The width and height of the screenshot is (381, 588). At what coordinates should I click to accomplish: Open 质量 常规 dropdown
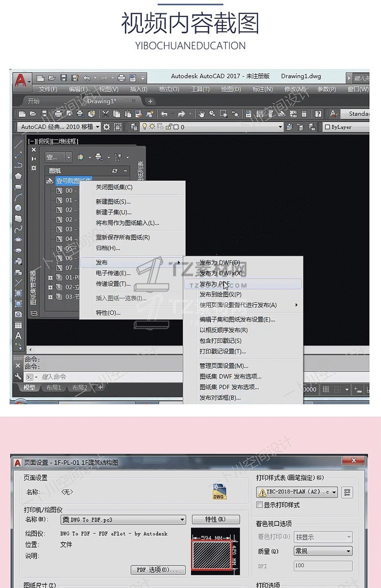click(x=348, y=551)
